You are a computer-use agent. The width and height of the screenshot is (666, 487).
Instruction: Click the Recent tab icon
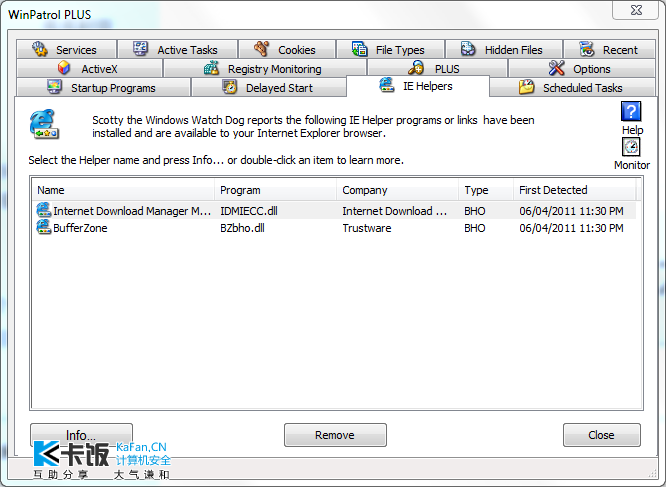(x=587, y=49)
